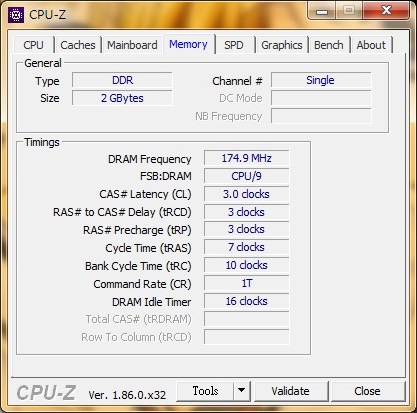This screenshot has width=417, height=413.
Task: Go to the Mainboard tab
Action: tap(132, 45)
